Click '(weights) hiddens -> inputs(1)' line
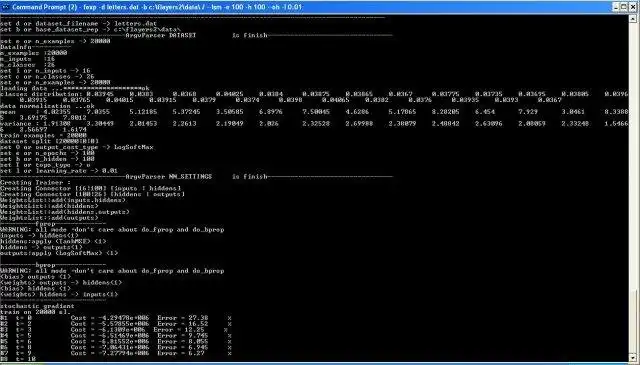This screenshot has height=365, width=640. [x=59, y=294]
